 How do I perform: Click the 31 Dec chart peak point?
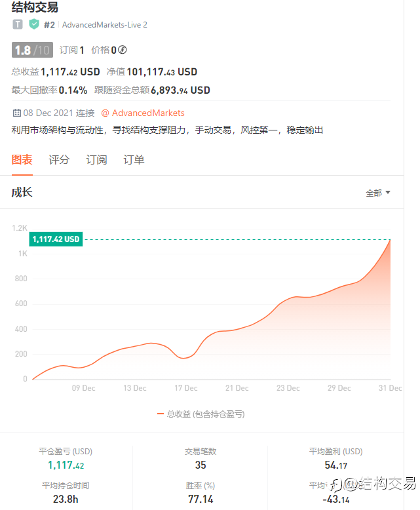coord(391,240)
